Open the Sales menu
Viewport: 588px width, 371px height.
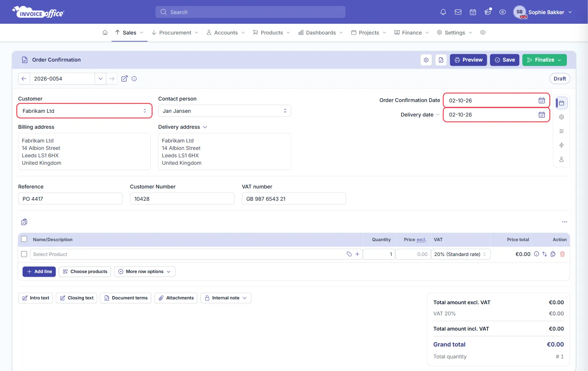coord(129,33)
